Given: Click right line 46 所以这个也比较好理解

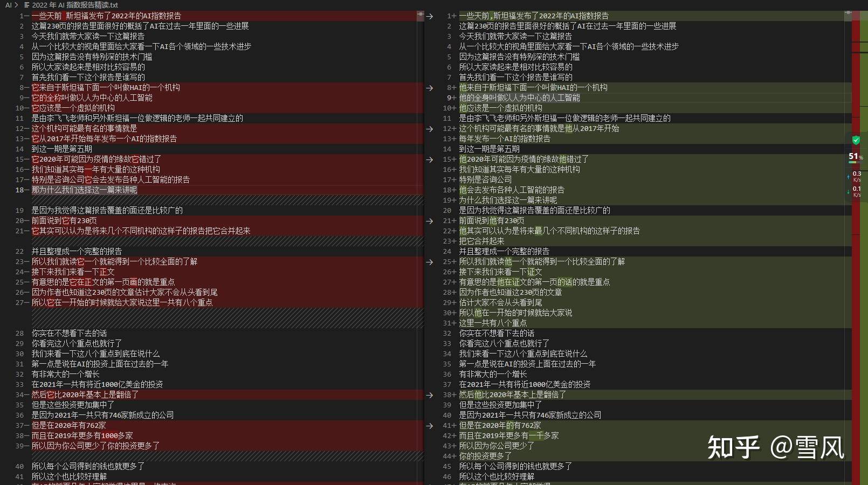Looking at the screenshot, I should click(x=497, y=477).
